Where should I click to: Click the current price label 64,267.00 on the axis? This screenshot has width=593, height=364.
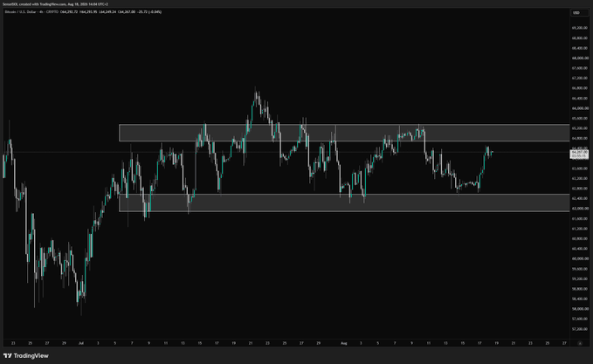[x=580, y=154]
